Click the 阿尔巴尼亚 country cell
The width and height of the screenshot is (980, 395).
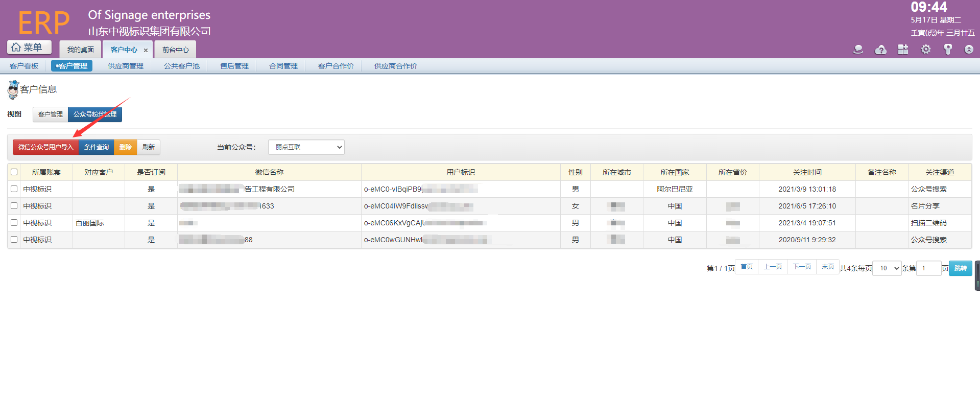coord(675,189)
